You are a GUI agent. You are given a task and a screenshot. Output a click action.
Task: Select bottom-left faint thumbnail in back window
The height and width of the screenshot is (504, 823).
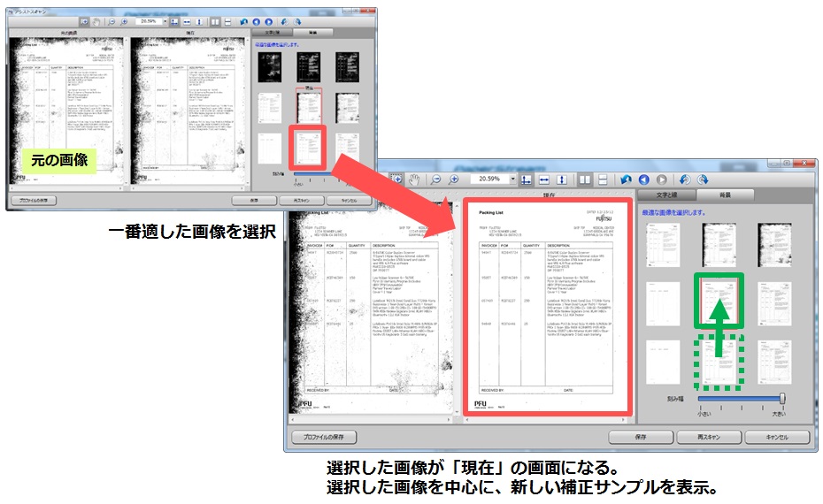coord(270,148)
